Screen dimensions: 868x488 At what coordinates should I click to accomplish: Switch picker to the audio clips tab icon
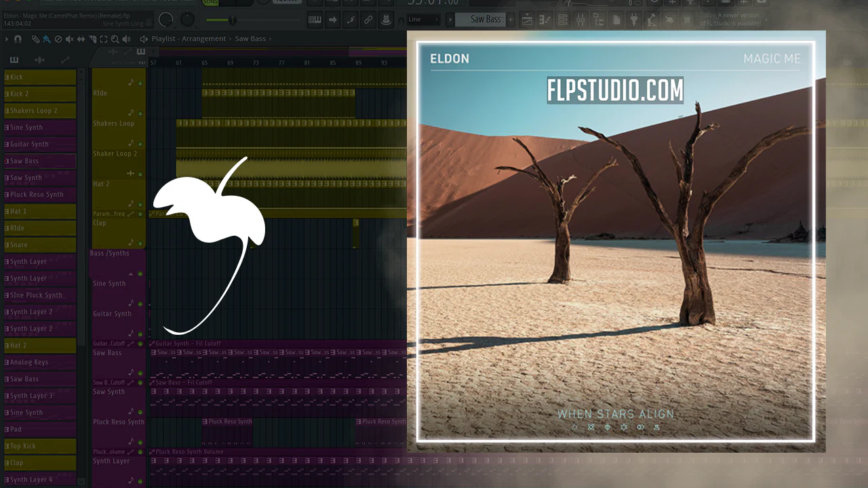tap(39, 60)
